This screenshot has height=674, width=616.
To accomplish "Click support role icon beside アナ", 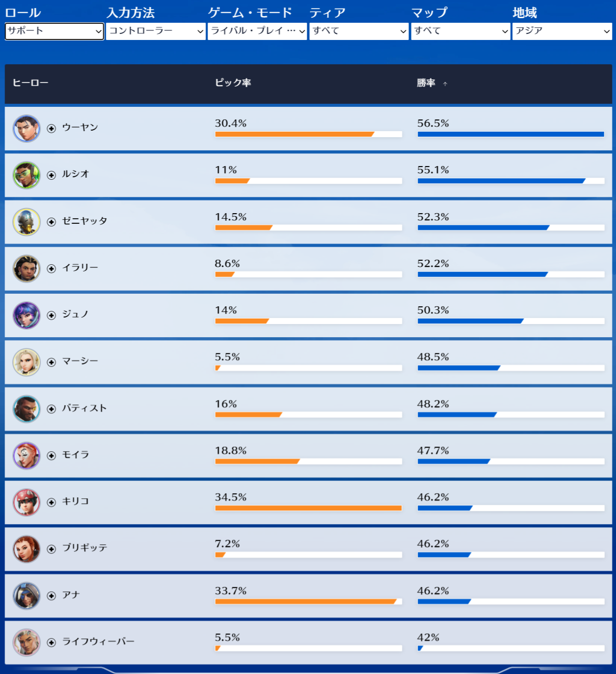I will (x=51, y=596).
